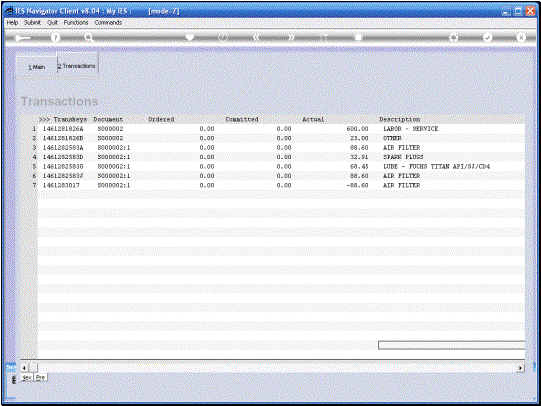
Task: Click the empty input field at the grid bottom
Action: (451, 345)
